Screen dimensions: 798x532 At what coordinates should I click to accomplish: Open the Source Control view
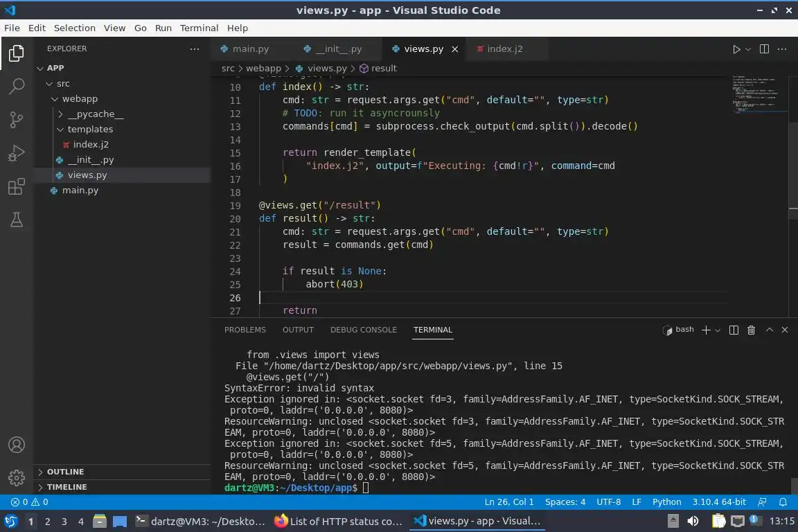[17, 120]
